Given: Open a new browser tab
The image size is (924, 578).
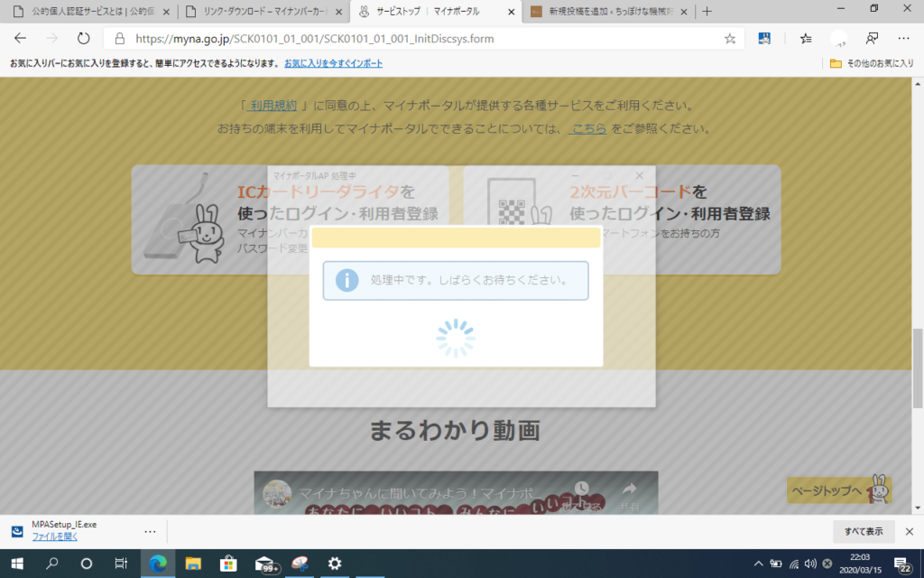Looking at the screenshot, I should click(707, 11).
